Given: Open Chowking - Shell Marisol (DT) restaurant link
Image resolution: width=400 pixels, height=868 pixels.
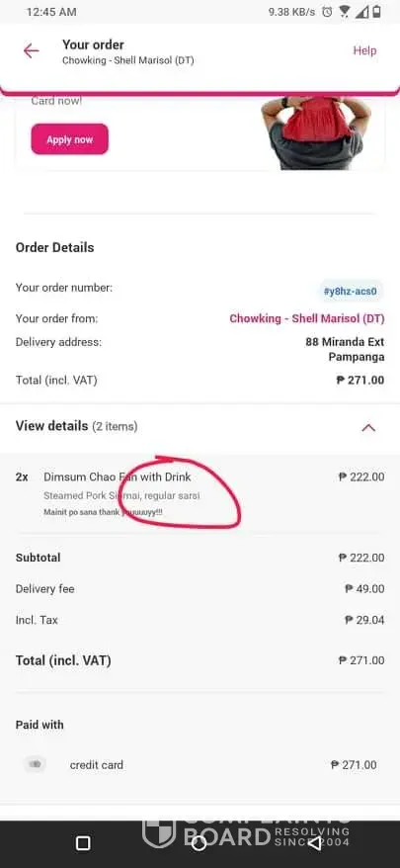Looking at the screenshot, I should [307, 319].
